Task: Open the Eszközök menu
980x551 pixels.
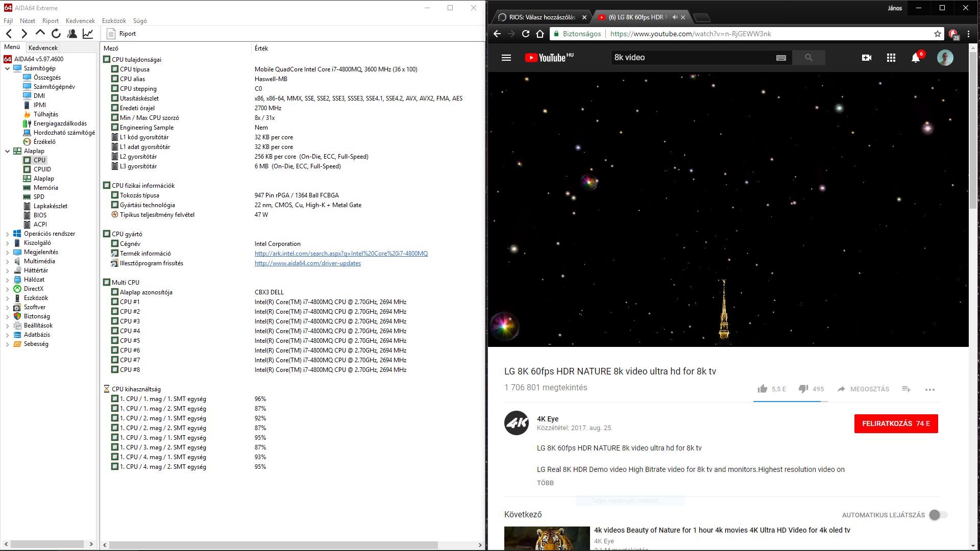Action: 114,21
